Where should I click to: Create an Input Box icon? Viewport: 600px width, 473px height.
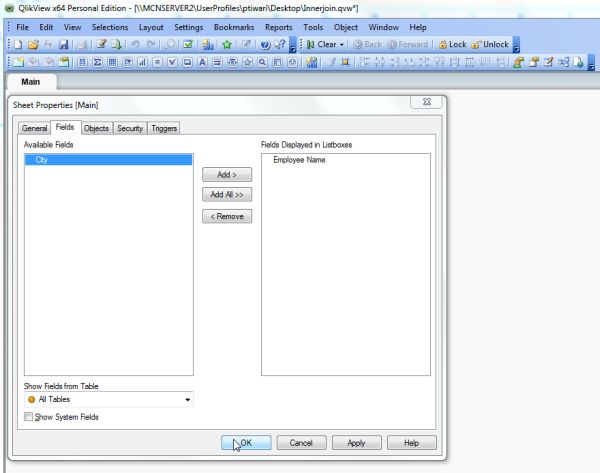(x=157, y=62)
